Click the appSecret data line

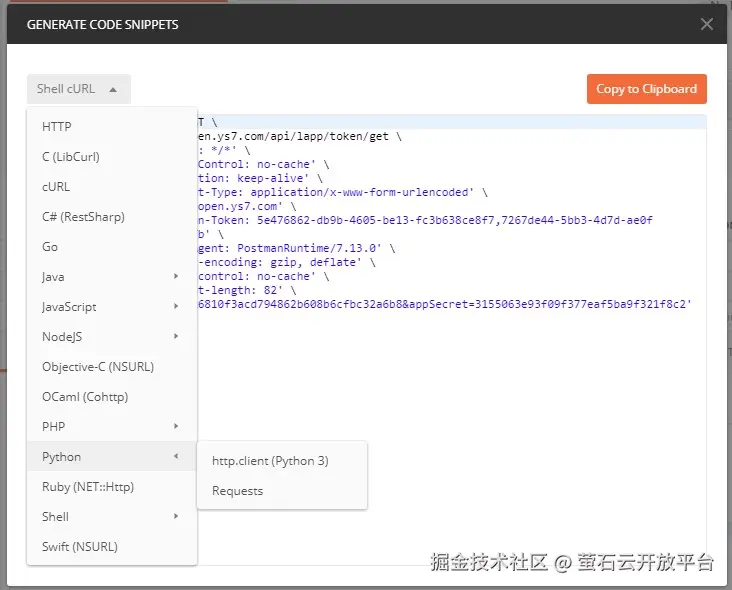[444, 304]
